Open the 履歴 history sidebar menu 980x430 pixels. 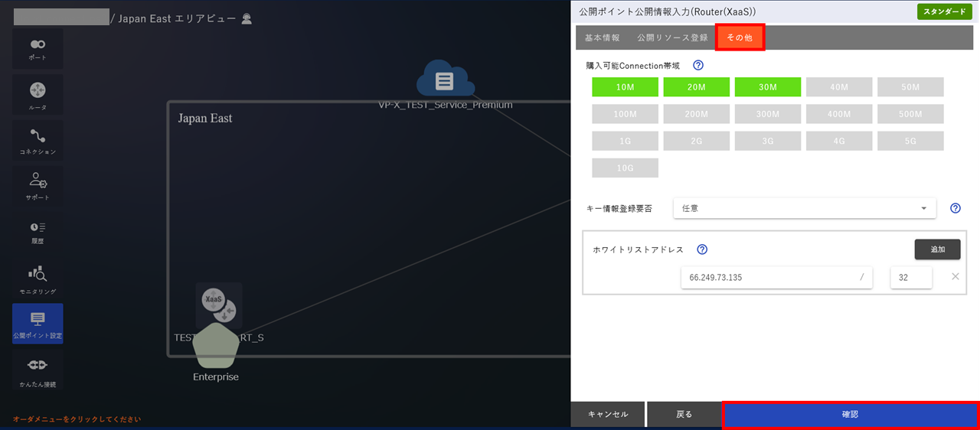[x=38, y=232]
